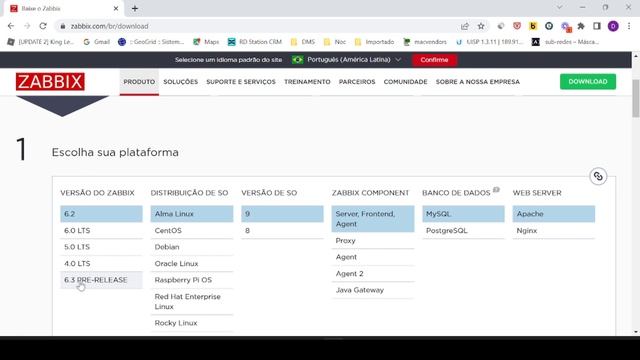Choose Apache web server
The height and width of the screenshot is (360, 640).
point(553,214)
